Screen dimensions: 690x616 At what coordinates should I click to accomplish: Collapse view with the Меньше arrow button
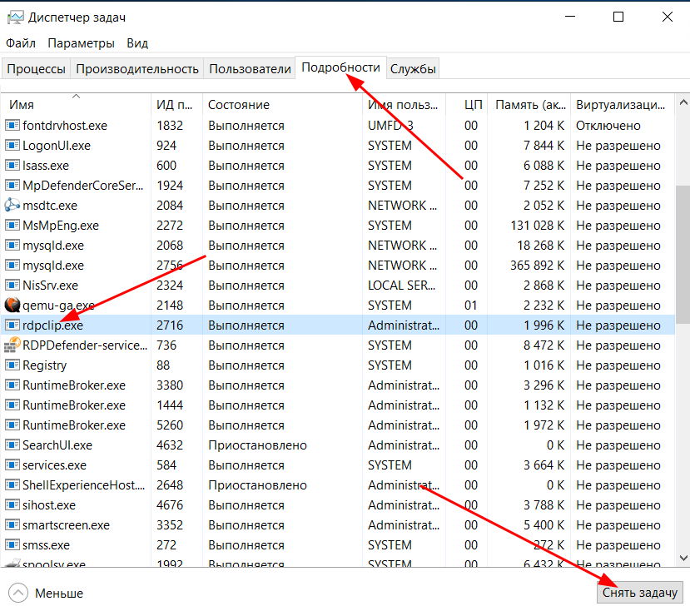pos(18,593)
